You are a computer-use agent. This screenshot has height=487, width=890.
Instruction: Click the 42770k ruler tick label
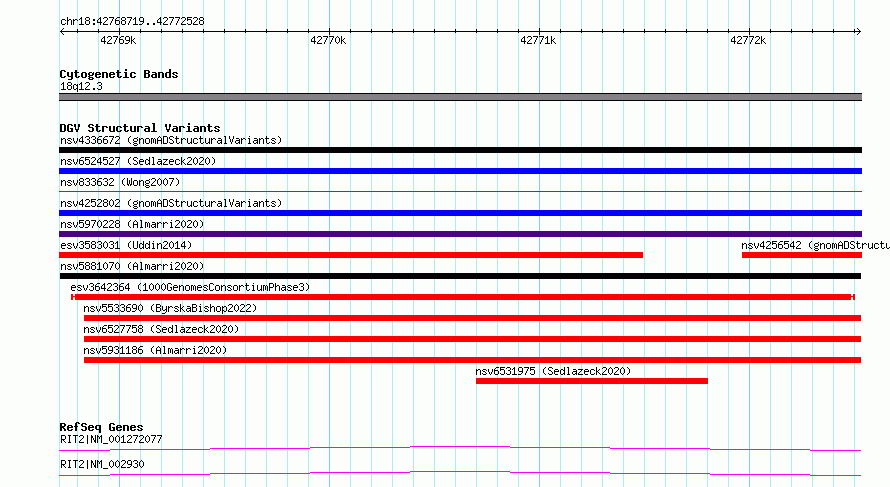point(328,41)
